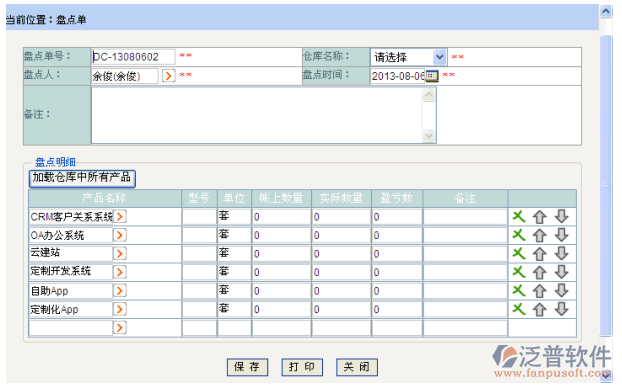This screenshot has width=622, height=389.
Task: Open person picker next to 余俊
Action: point(169,75)
